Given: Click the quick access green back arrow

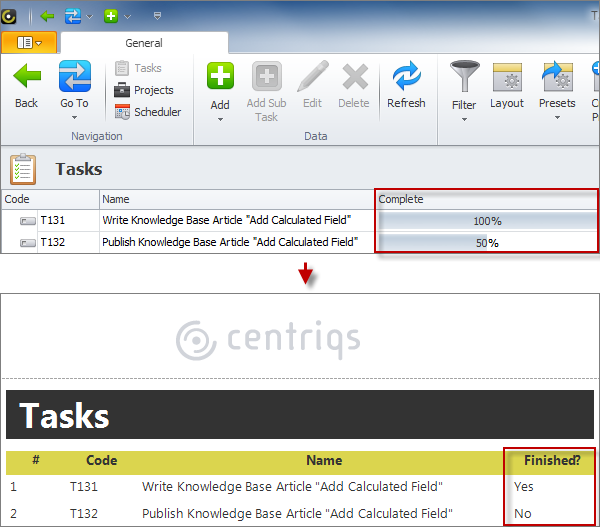Looking at the screenshot, I should click(x=46, y=16).
